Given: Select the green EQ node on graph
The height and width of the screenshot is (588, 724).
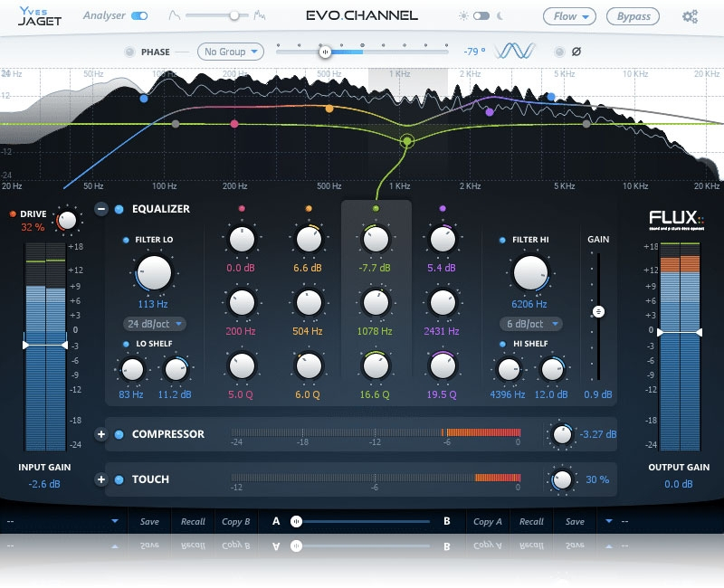Looking at the screenshot, I should (406, 141).
